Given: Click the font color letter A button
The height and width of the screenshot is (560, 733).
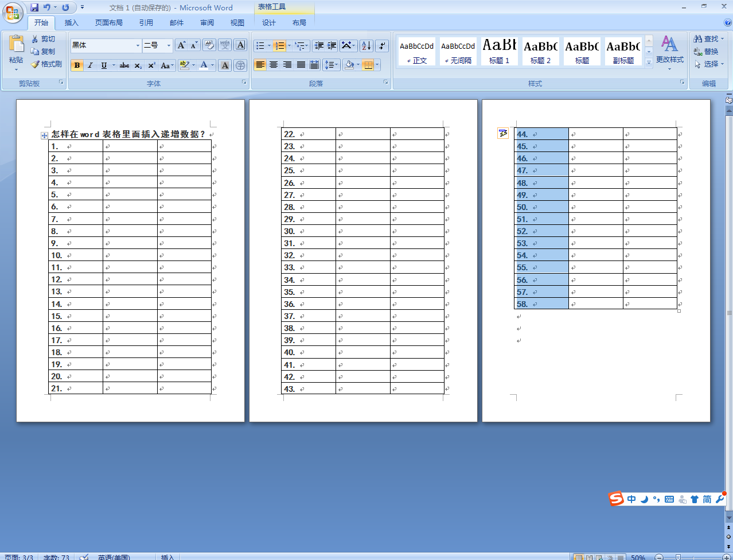Looking at the screenshot, I should pos(204,65).
